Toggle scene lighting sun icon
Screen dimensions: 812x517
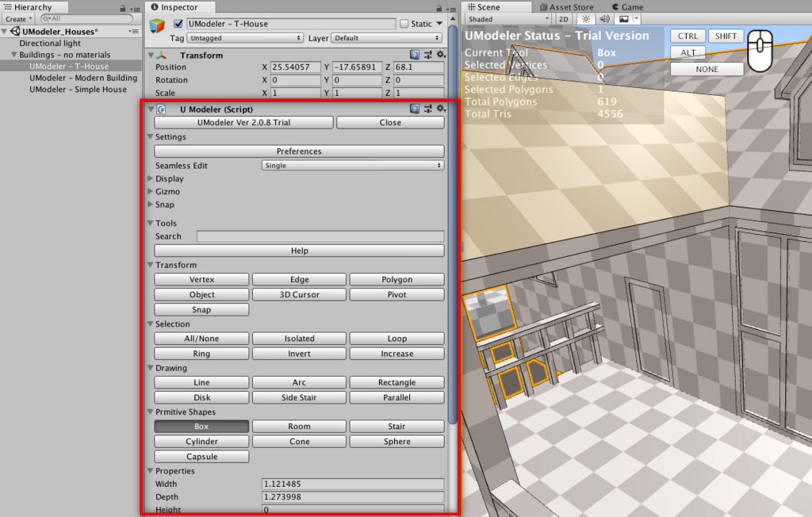(586, 19)
